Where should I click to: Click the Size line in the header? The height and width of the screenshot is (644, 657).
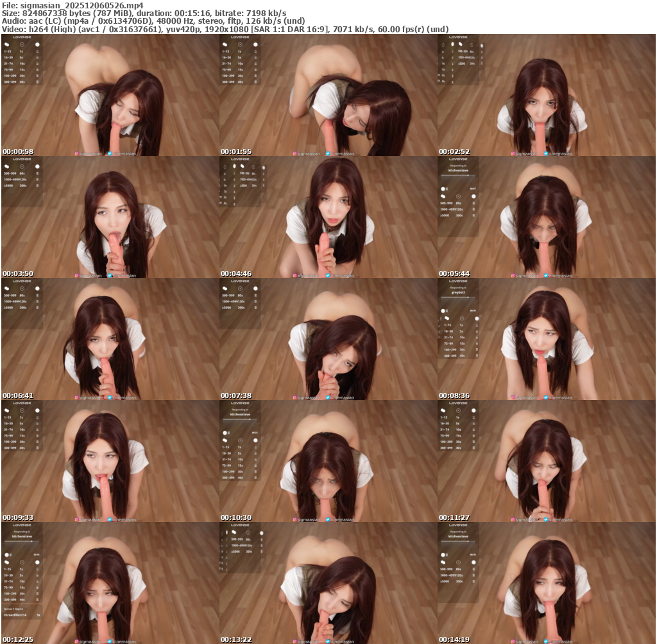point(144,13)
